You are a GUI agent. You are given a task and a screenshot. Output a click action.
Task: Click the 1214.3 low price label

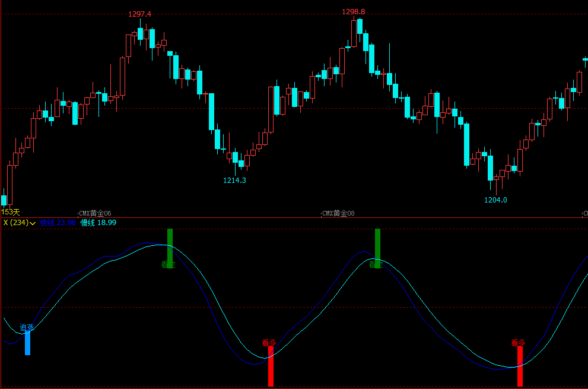(234, 180)
